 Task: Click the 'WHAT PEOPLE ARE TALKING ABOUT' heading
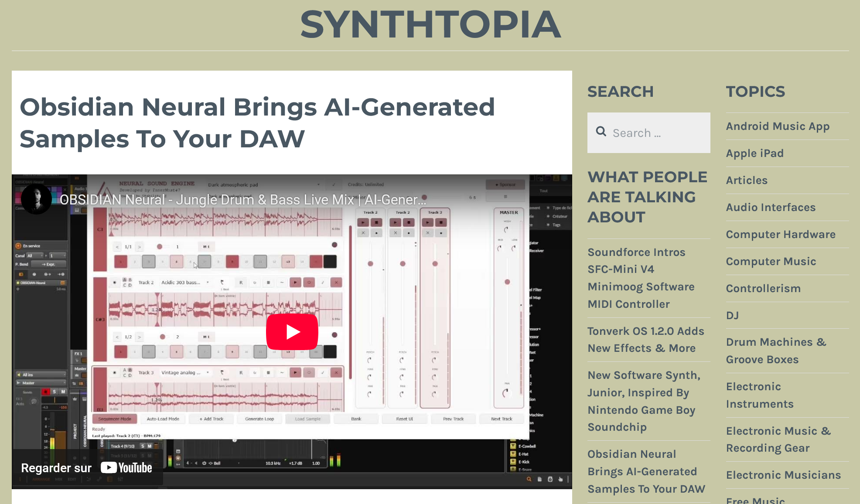[647, 197]
